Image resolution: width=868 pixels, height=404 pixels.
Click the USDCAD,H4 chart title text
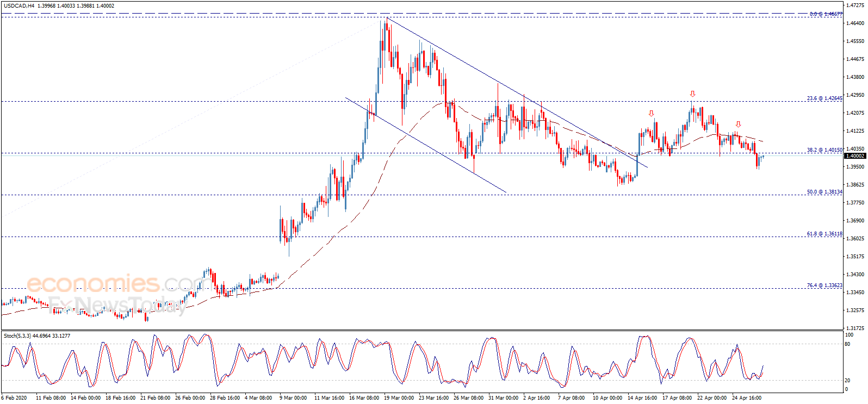tap(19, 6)
